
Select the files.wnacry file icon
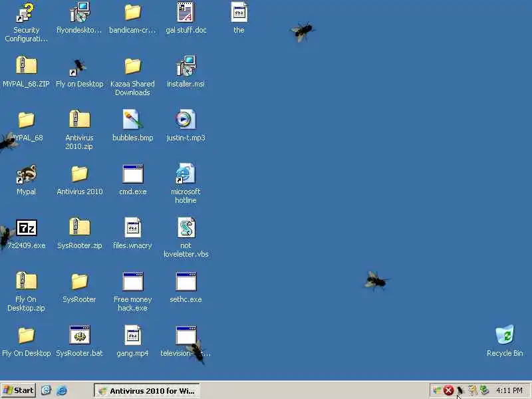click(x=132, y=227)
